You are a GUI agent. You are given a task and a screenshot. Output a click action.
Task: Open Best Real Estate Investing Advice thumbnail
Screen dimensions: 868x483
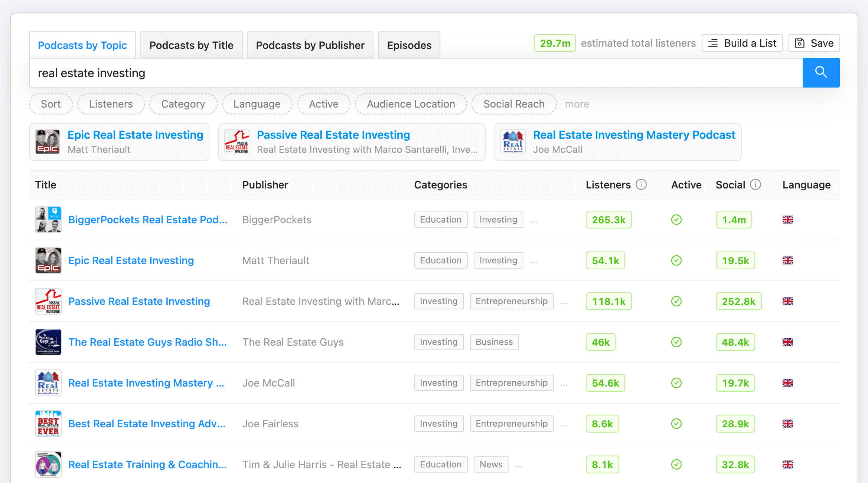pyautogui.click(x=48, y=424)
